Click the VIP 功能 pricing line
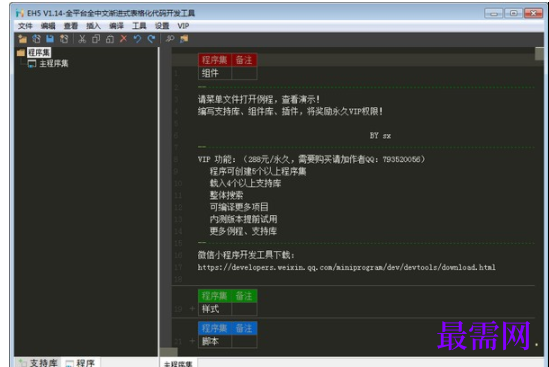 [x=311, y=160]
